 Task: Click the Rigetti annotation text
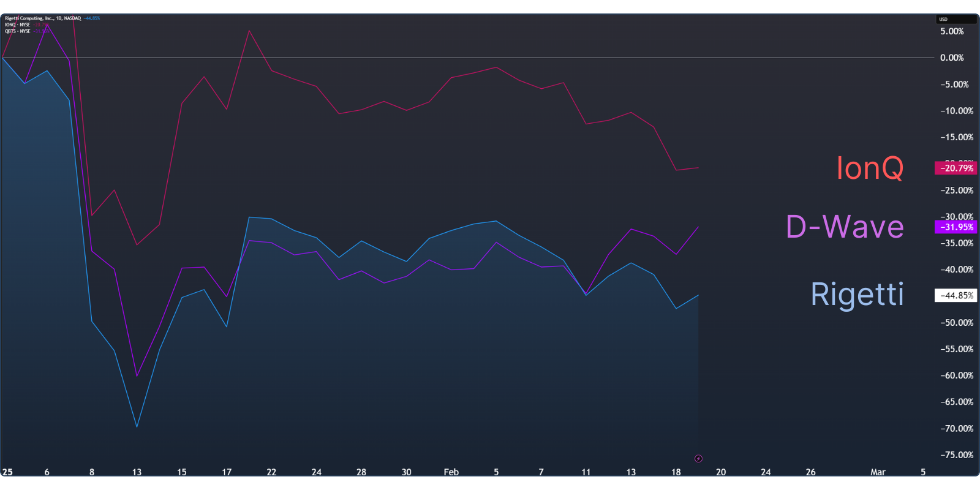tap(857, 295)
